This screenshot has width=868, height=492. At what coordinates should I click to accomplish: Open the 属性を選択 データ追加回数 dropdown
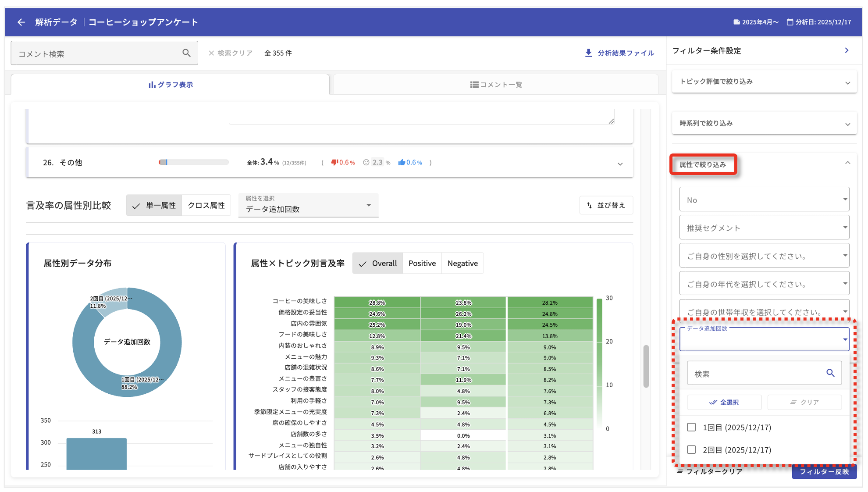(x=308, y=205)
